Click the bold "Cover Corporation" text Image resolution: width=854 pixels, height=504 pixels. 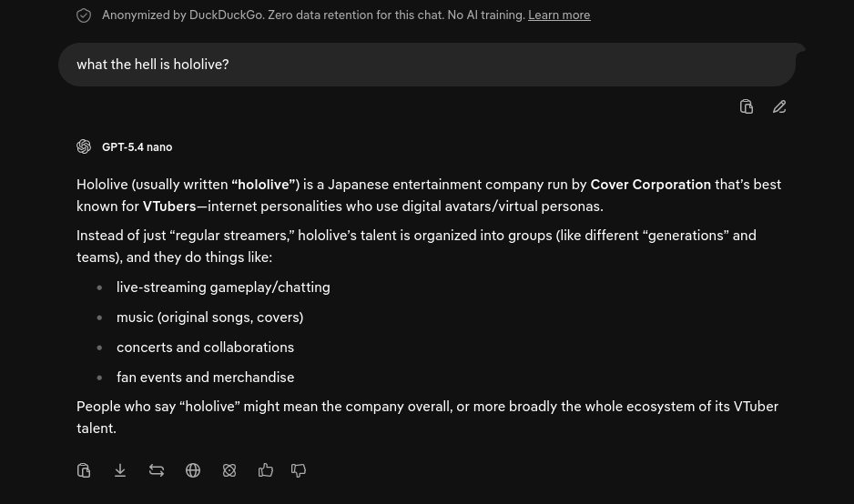pyautogui.click(x=650, y=185)
